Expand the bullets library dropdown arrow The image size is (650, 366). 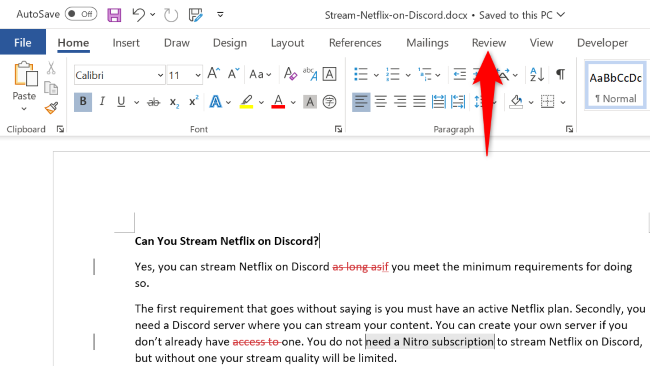point(376,75)
